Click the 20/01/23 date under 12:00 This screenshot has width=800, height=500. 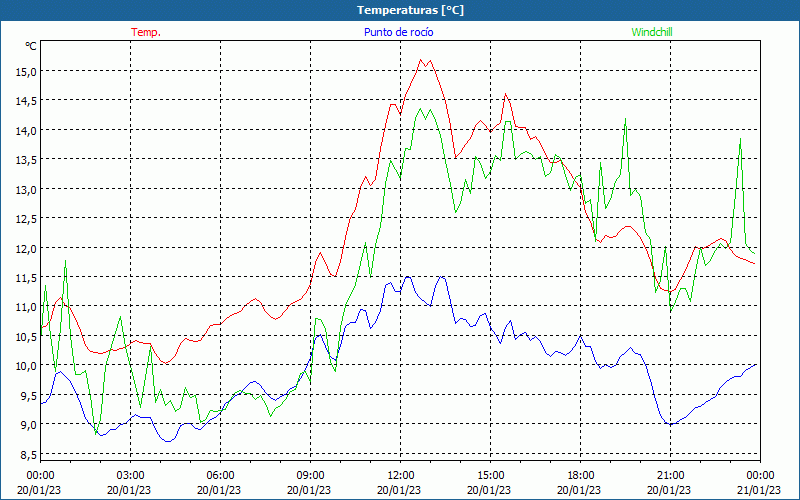(399, 490)
